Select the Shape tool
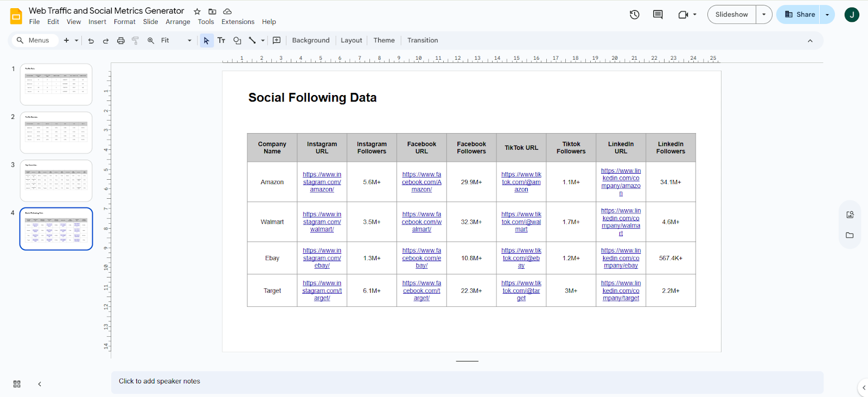This screenshot has width=868, height=397. coord(237,41)
